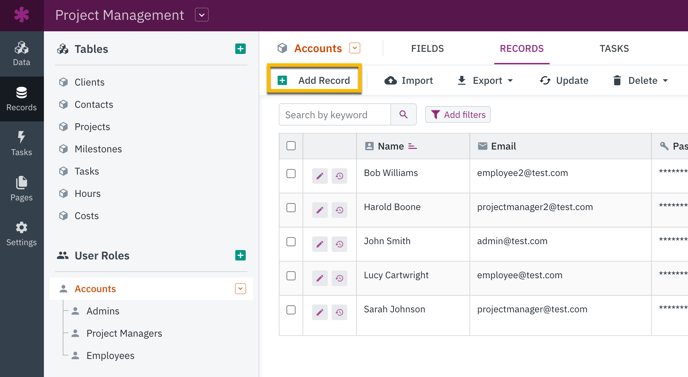Add a new table with plus icon
The height and width of the screenshot is (377, 688).
[240, 49]
